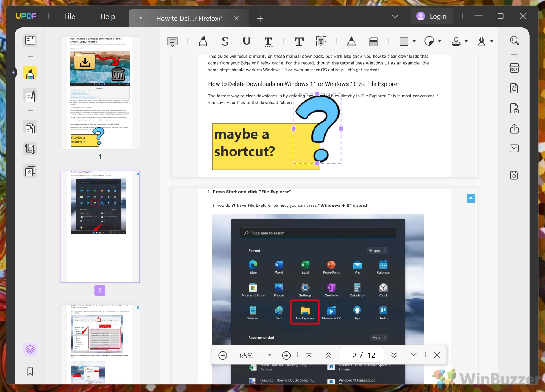545x392 pixels.
Task: Open the Protect PDF with password tool
Action: coord(514,109)
